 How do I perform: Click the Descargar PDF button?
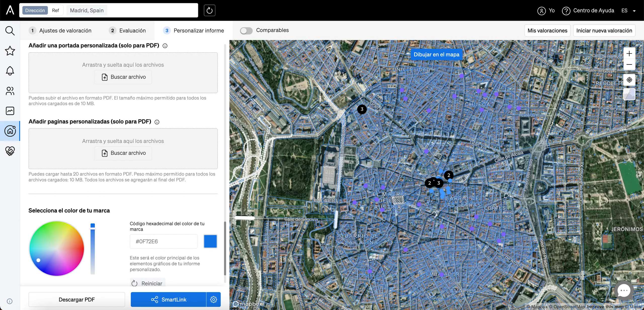tap(77, 299)
